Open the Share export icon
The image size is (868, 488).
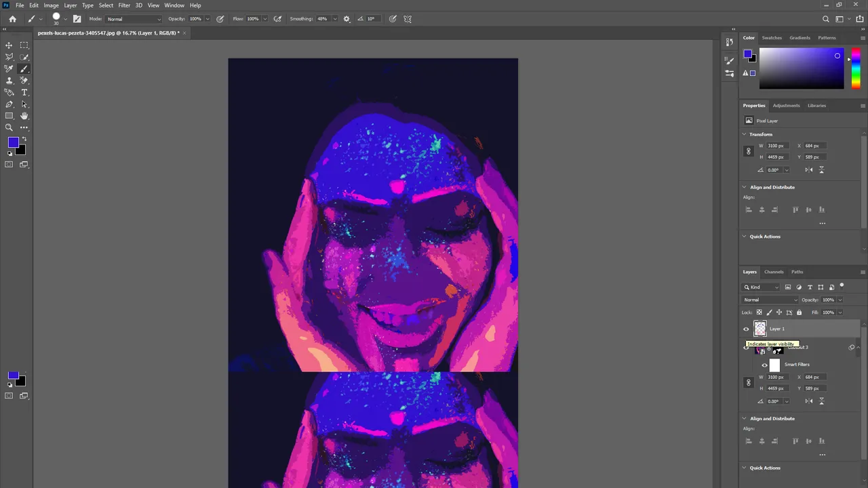pyautogui.click(x=860, y=19)
